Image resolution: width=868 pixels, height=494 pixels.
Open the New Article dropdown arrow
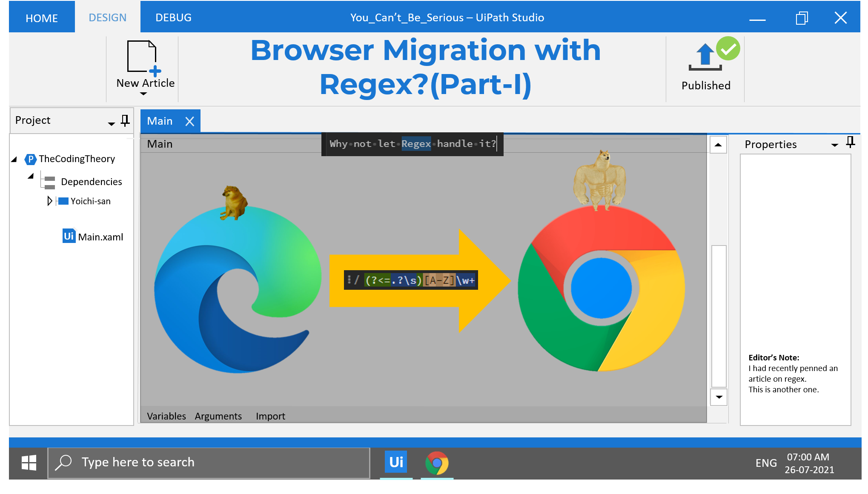pyautogui.click(x=143, y=94)
